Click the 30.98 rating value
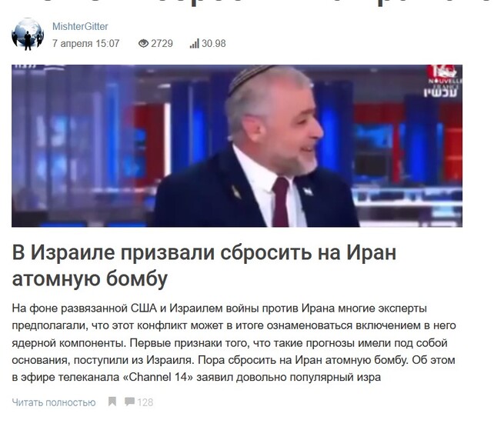The height and width of the screenshot is (440, 504). (x=214, y=43)
